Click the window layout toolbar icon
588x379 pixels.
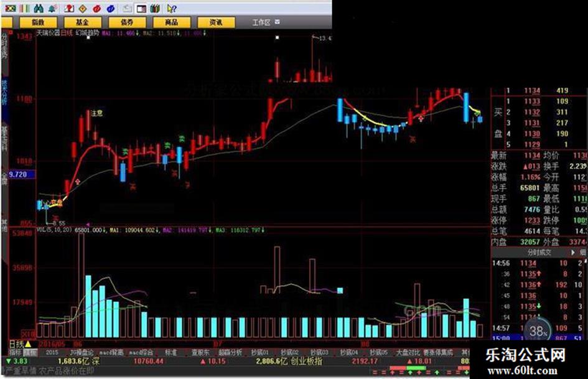141,8
